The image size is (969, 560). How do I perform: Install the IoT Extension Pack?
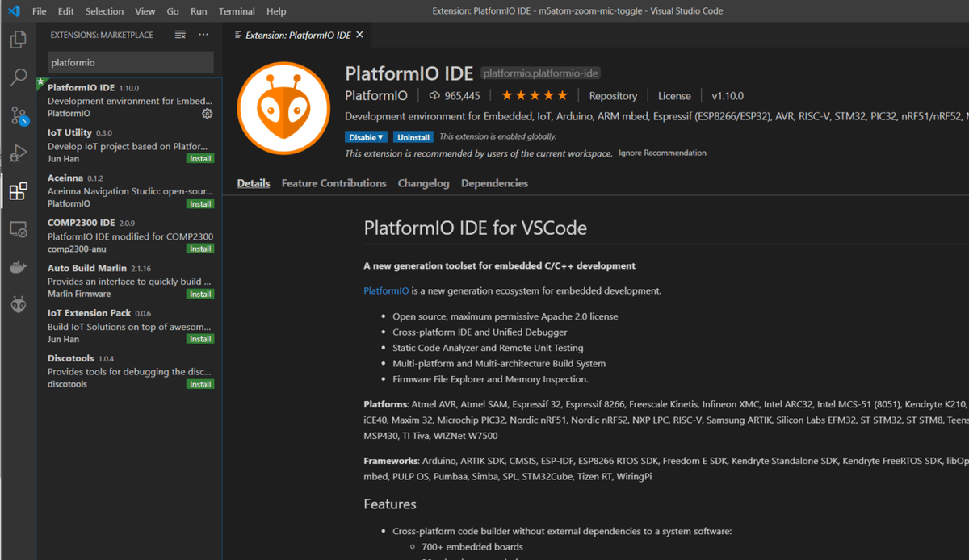[x=200, y=340]
